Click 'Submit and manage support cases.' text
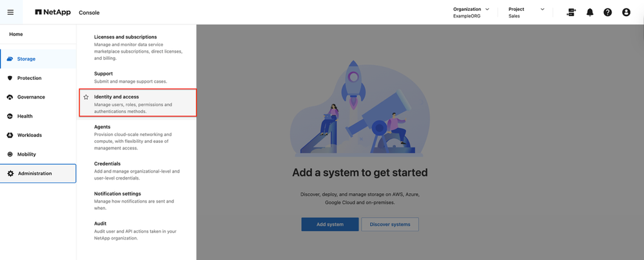The image size is (644, 260). [x=131, y=81]
